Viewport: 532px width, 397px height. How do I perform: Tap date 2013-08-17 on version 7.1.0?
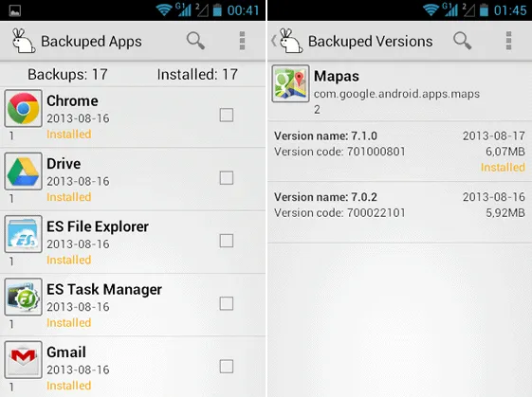pos(494,135)
